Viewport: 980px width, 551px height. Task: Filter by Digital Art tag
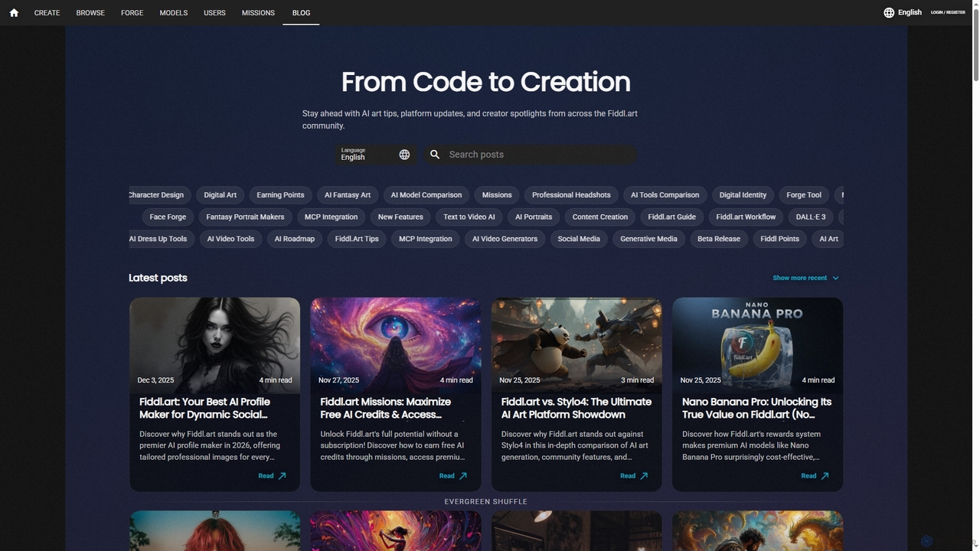point(220,195)
